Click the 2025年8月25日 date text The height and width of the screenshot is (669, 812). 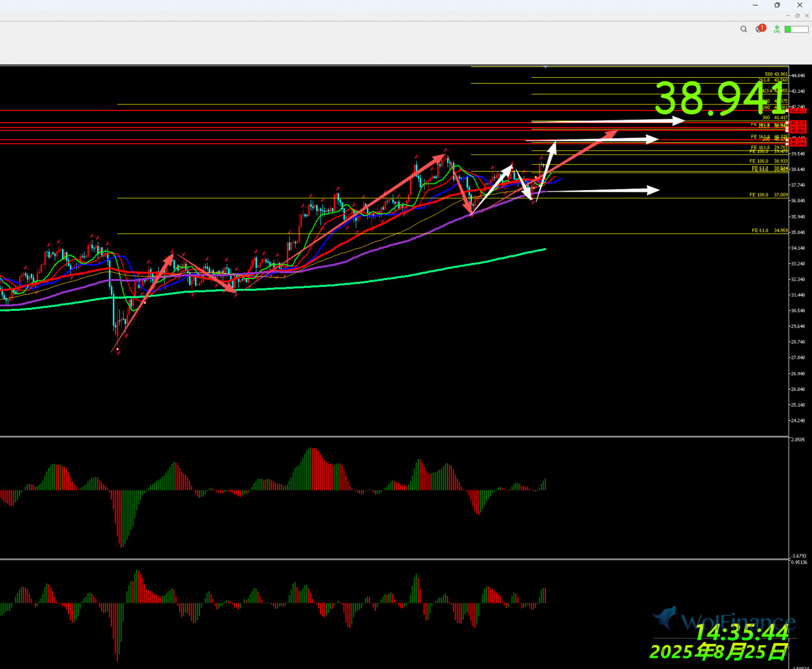pos(718,652)
